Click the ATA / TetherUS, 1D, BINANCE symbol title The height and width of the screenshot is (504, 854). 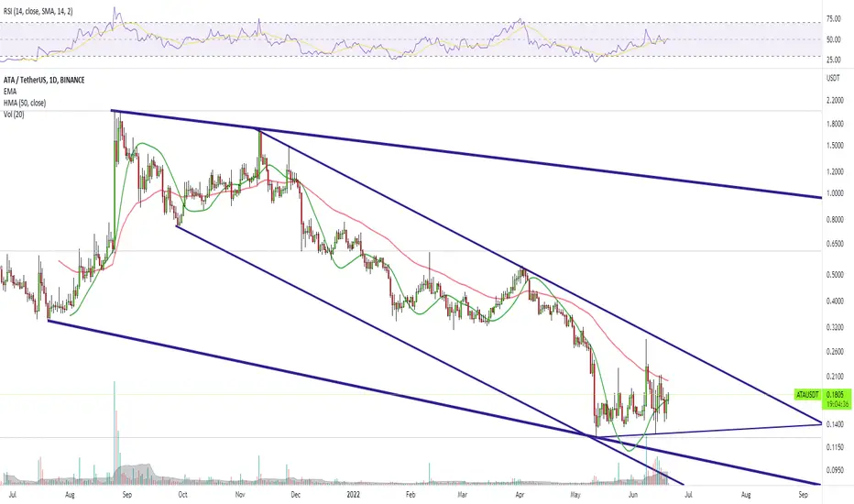[x=44, y=80]
